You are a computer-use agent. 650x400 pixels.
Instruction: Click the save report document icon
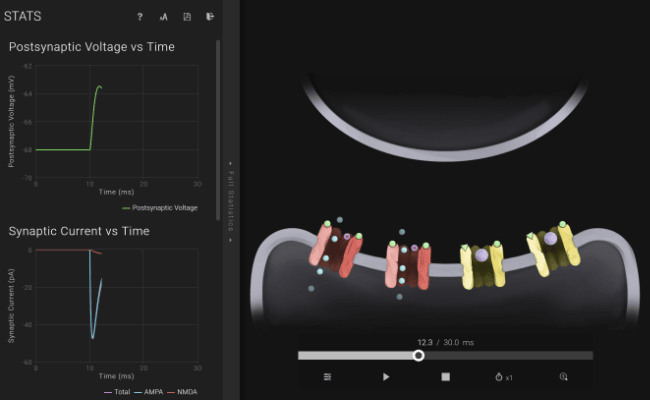pyautogui.click(x=186, y=17)
